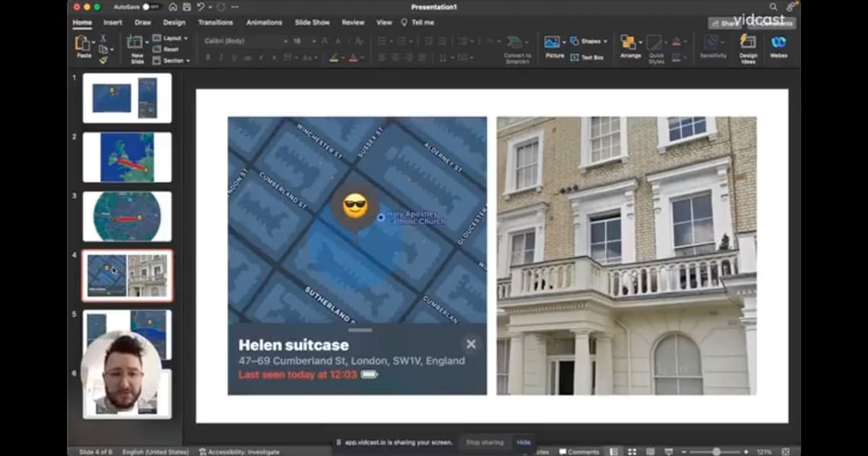Viewport: 868px width, 456px height.
Task: Open Design Ideas pane
Action: [x=748, y=43]
